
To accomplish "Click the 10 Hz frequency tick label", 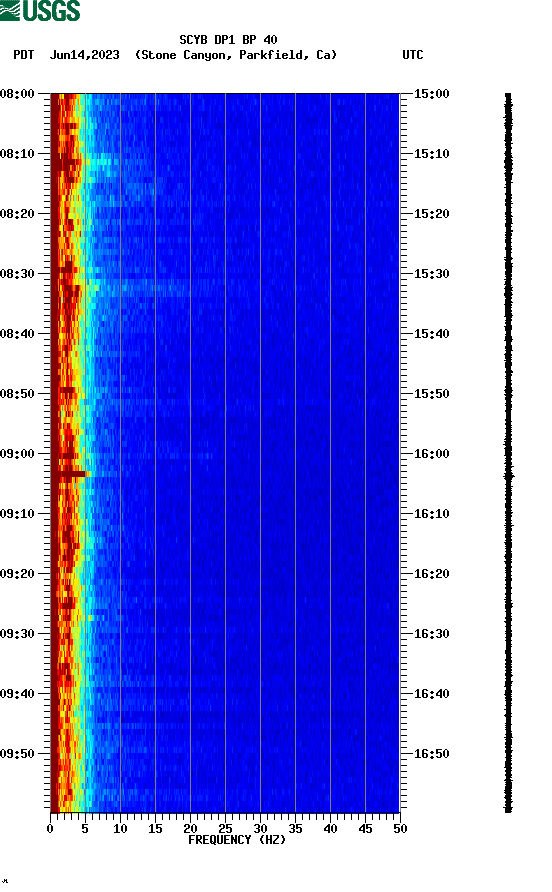I will coord(120,829).
